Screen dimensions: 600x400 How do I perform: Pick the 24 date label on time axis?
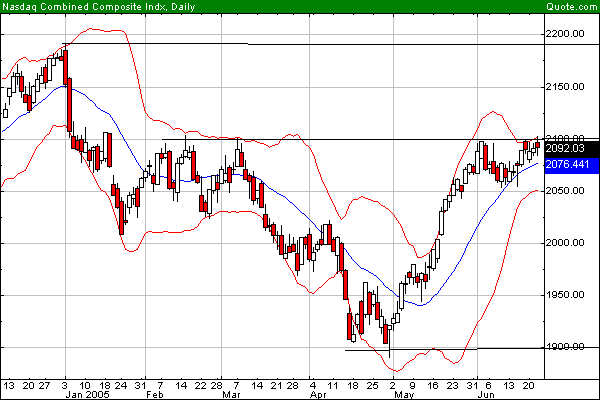click(x=121, y=385)
